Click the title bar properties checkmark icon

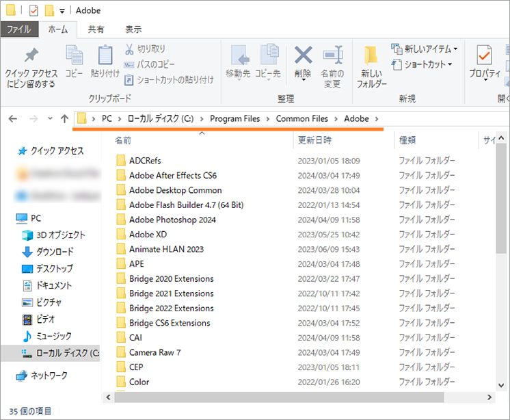(x=33, y=11)
